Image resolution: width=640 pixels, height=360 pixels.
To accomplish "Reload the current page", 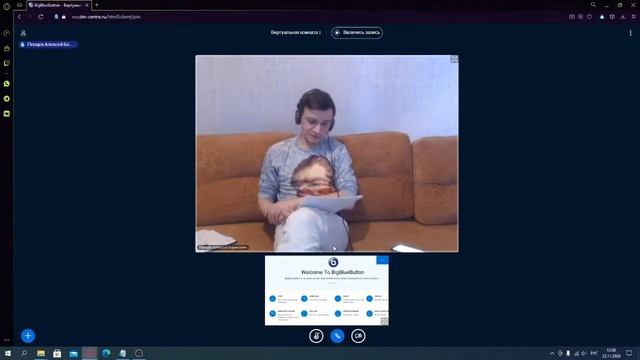I will (41, 17).
